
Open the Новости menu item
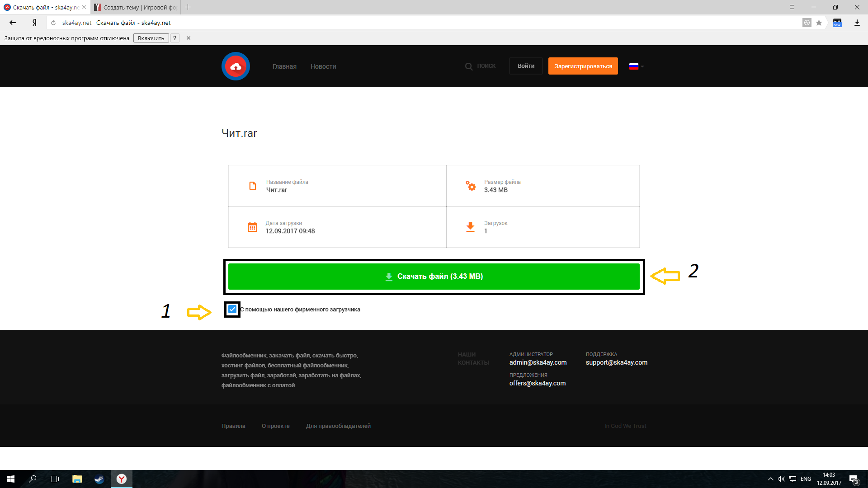pyautogui.click(x=323, y=66)
